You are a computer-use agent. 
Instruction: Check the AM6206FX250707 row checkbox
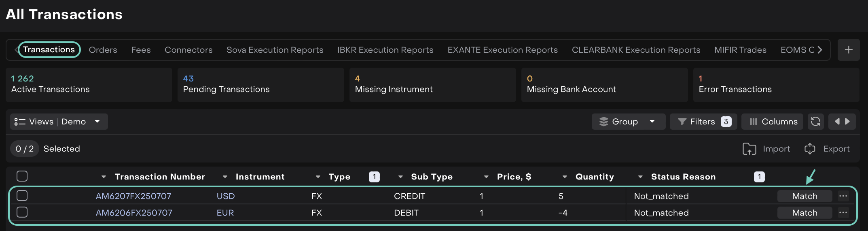click(22, 212)
